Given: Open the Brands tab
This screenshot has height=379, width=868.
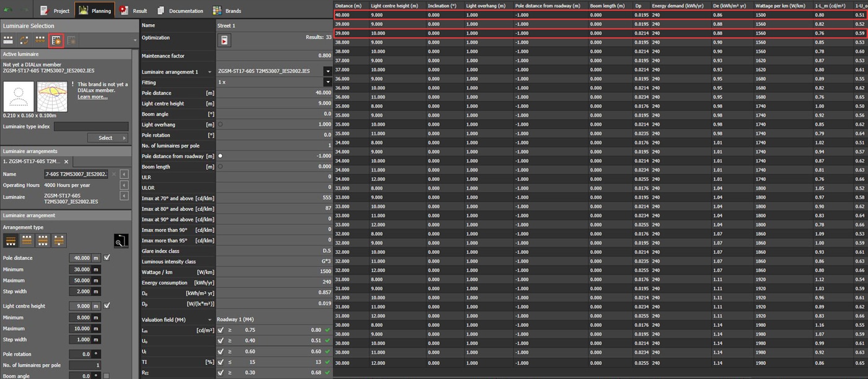Looking at the screenshot, I should (x=226, y=11).
